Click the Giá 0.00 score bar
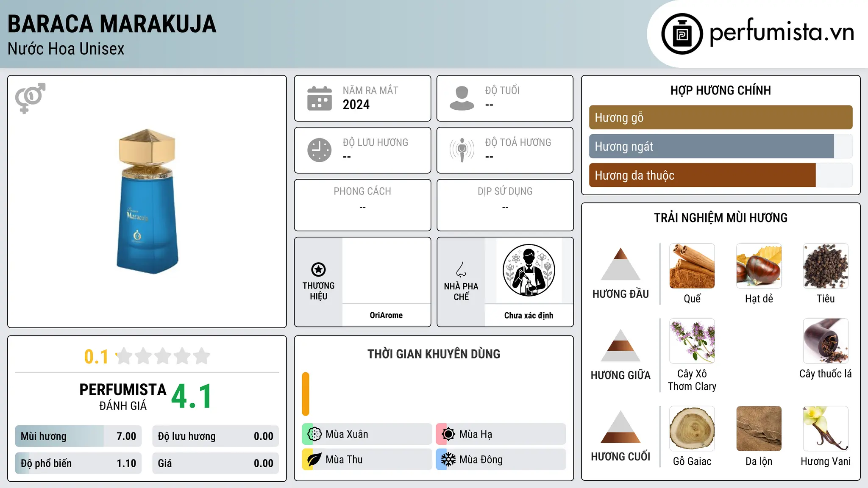The image size is (868, 488). tap(215, 463)
